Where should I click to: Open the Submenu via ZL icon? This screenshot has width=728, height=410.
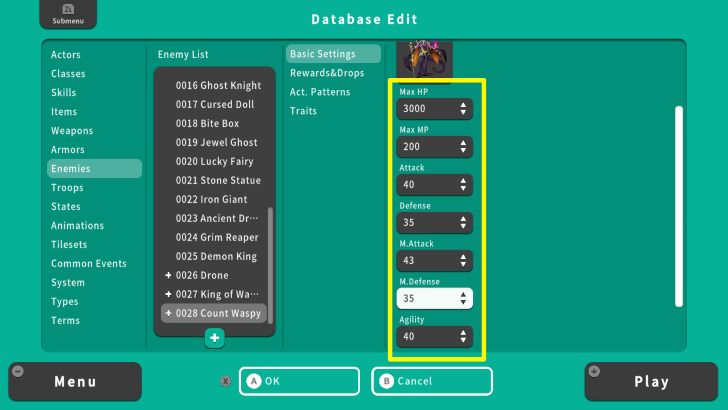coord(68,9)
